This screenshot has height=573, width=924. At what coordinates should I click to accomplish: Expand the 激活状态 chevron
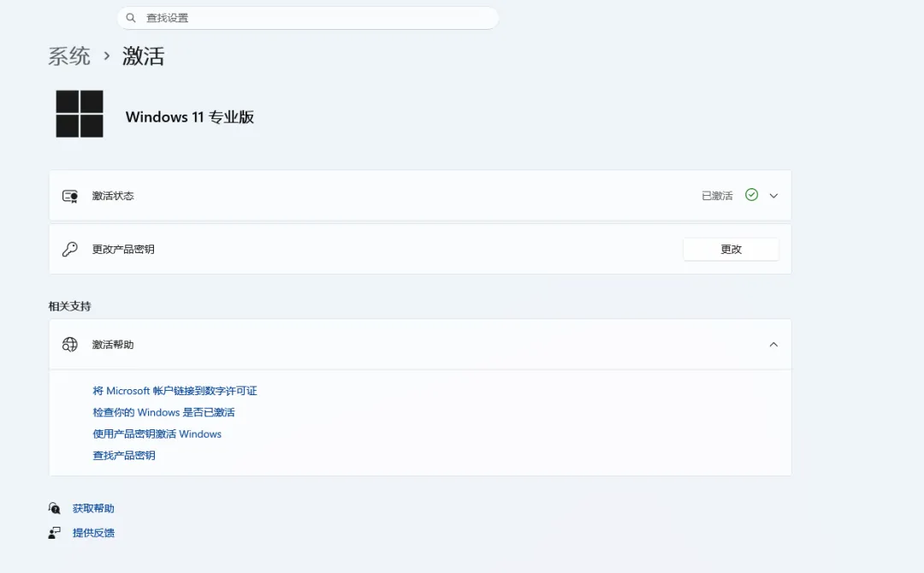tap(773, 196)
